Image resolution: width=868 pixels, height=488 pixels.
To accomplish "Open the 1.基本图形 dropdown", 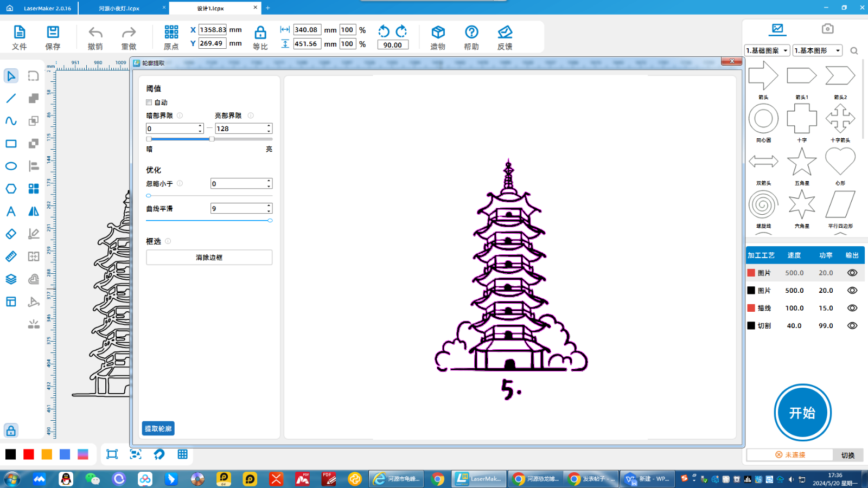I will [x=817, y=50].
